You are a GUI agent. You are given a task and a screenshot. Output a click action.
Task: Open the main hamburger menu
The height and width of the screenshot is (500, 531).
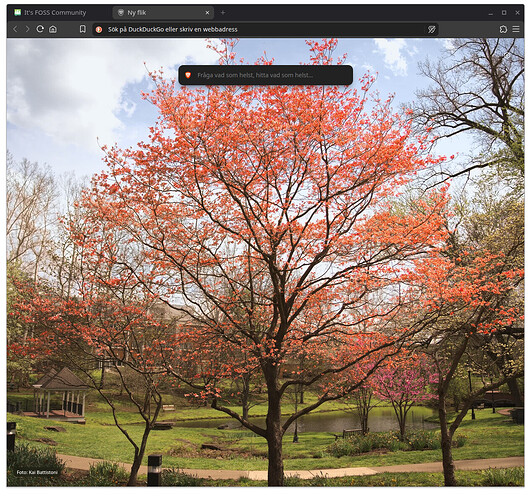point(516,29)
